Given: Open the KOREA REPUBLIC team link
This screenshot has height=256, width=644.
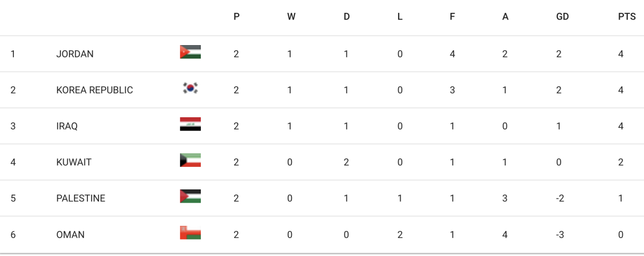Looking at the screenshot, I should (x=95, y=90).
